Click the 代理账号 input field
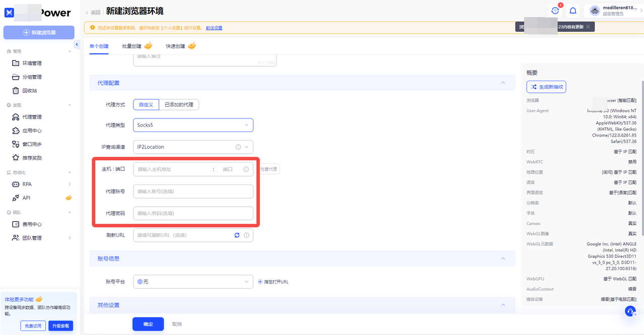 [193, 191]
